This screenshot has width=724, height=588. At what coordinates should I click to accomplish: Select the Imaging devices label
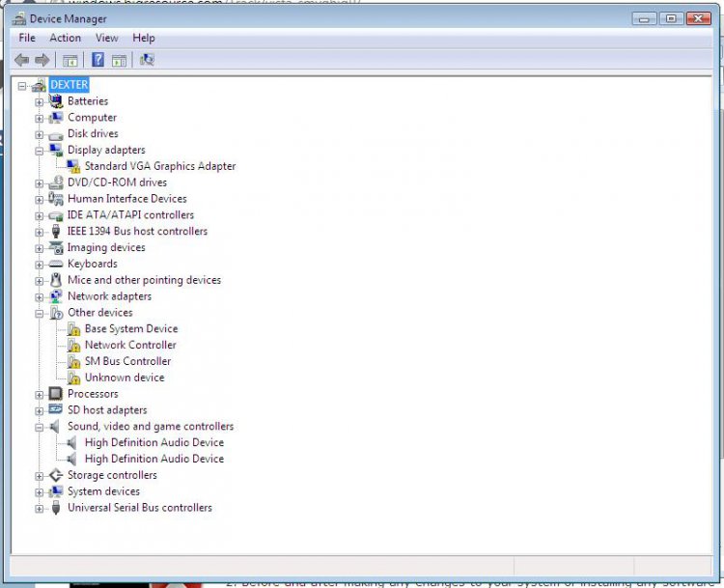(x=106, y=247)
